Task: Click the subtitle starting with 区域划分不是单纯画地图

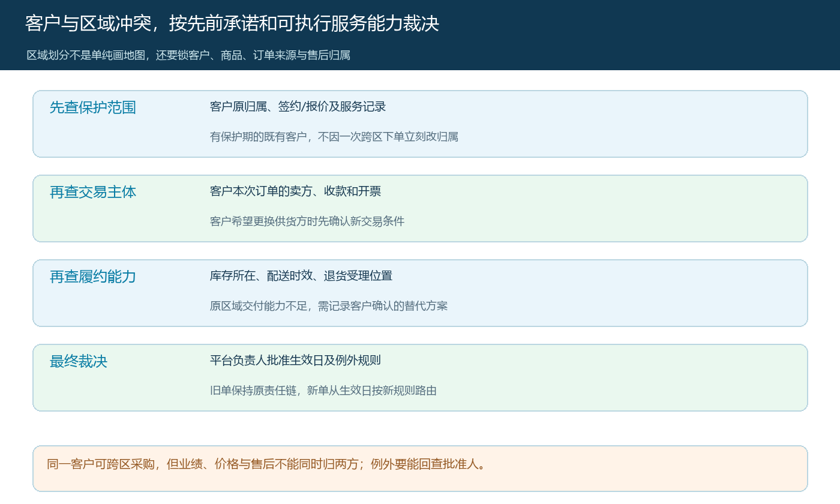Action: (188, 55)
